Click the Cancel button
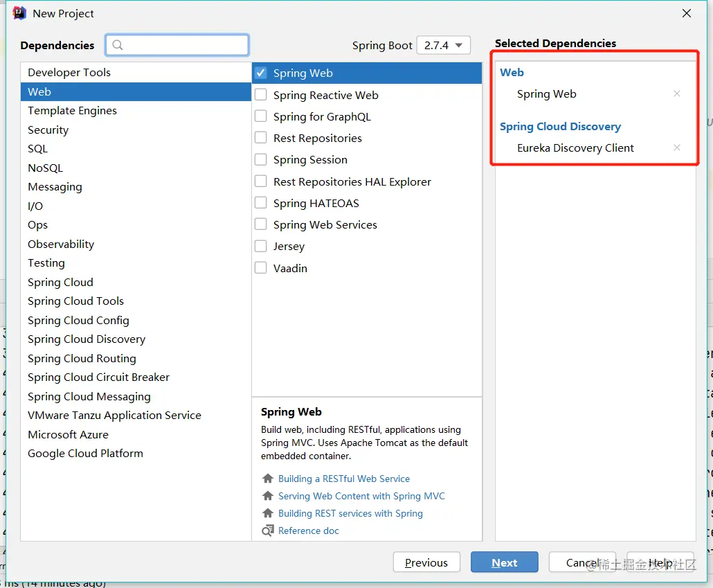Viewport: 713px width, 588px height. 582,562
